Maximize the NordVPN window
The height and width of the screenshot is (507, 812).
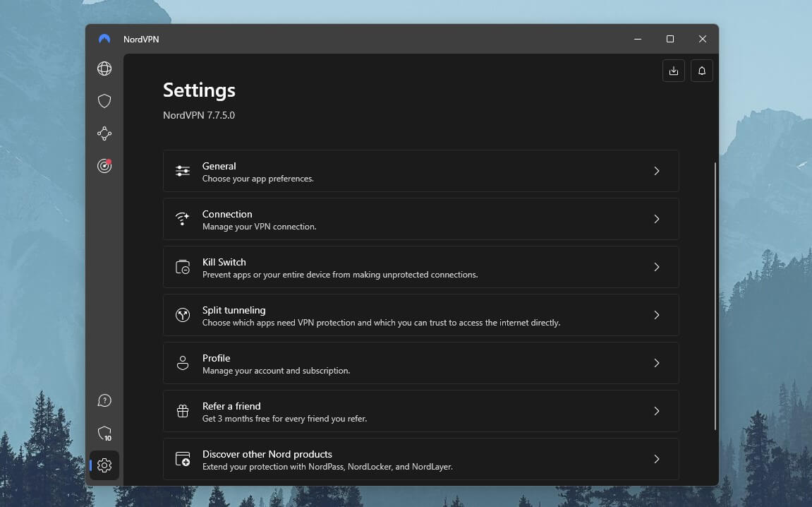click(x=670, y=39)
